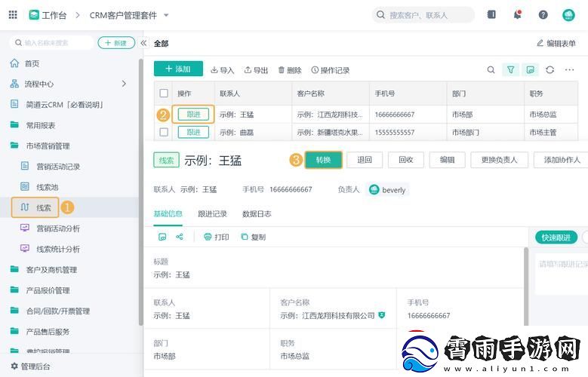Click 编辑表单 edit form link
Image resolution: width=588 pixels, height=377 pixels.
click(x=556, y=43)
